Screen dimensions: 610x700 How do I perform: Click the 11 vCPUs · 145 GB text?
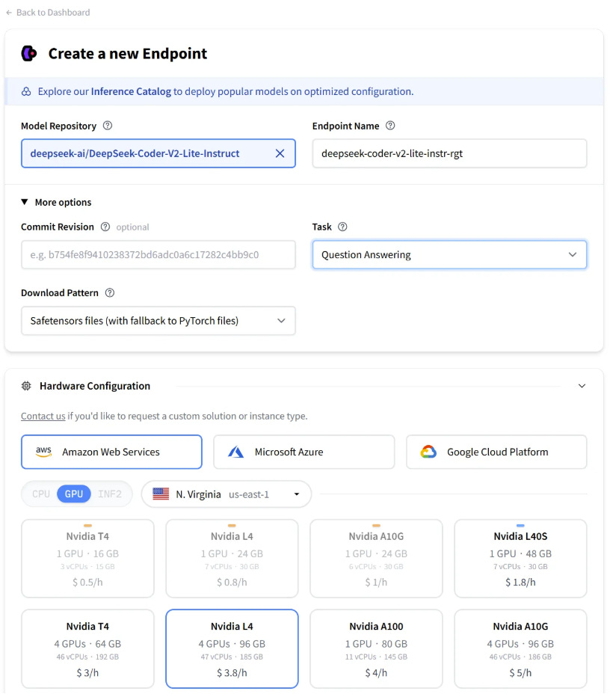pos(376,657)
